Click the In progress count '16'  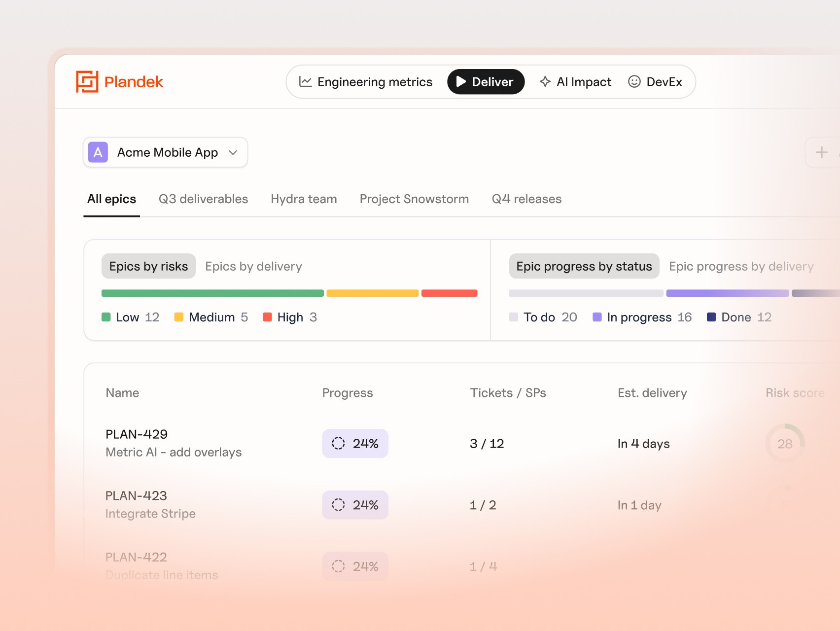click(685, 317)
